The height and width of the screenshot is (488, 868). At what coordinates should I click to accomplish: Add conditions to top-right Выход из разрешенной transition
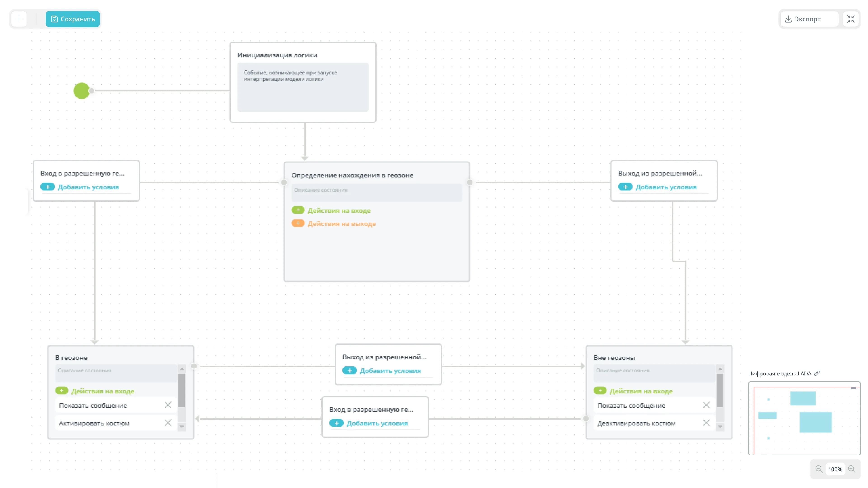tap(625, 187)
